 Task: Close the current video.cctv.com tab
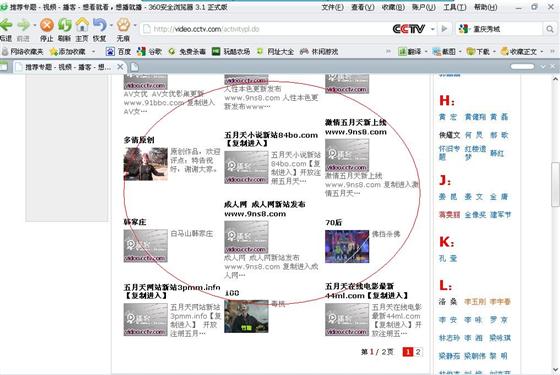120,67
